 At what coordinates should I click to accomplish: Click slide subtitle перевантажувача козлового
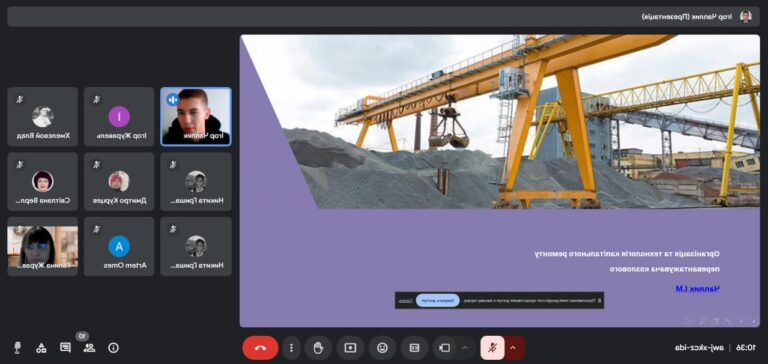pos(664,269)
